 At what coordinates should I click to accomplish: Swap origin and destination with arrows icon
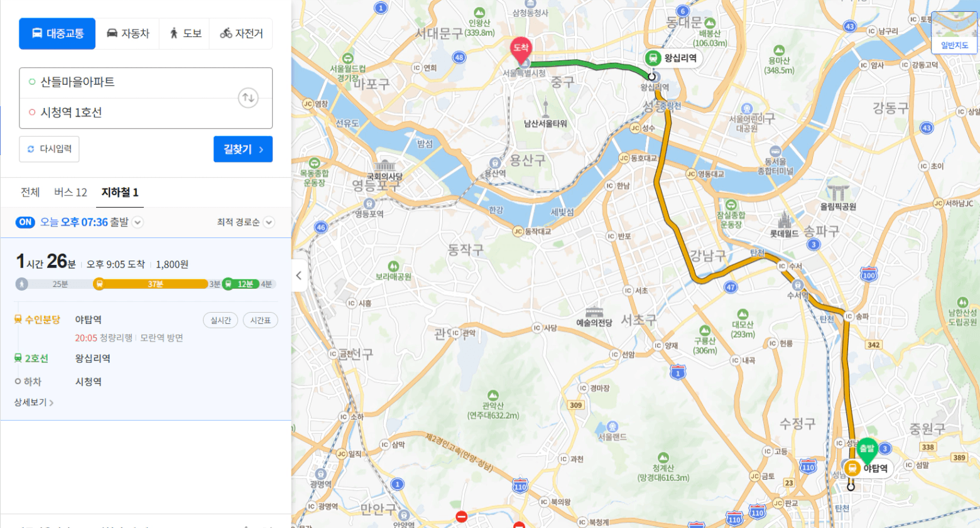pyautogui.click(x=248, y=98)
